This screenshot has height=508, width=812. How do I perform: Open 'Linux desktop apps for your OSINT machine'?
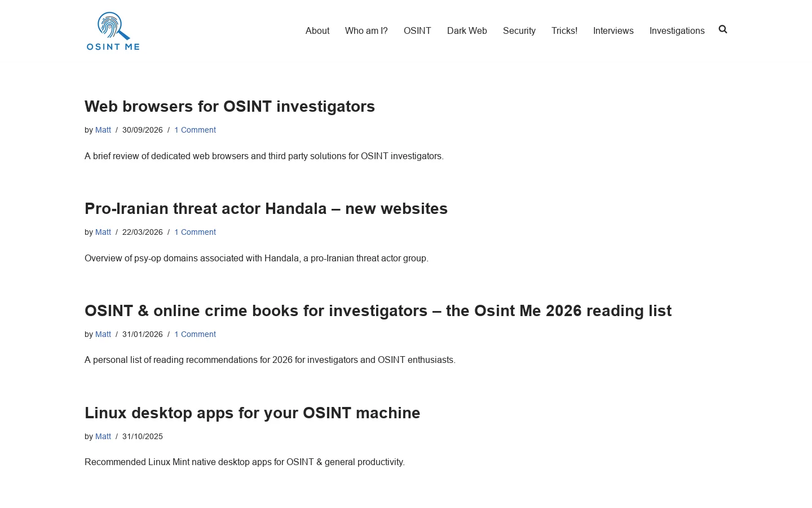252,413
